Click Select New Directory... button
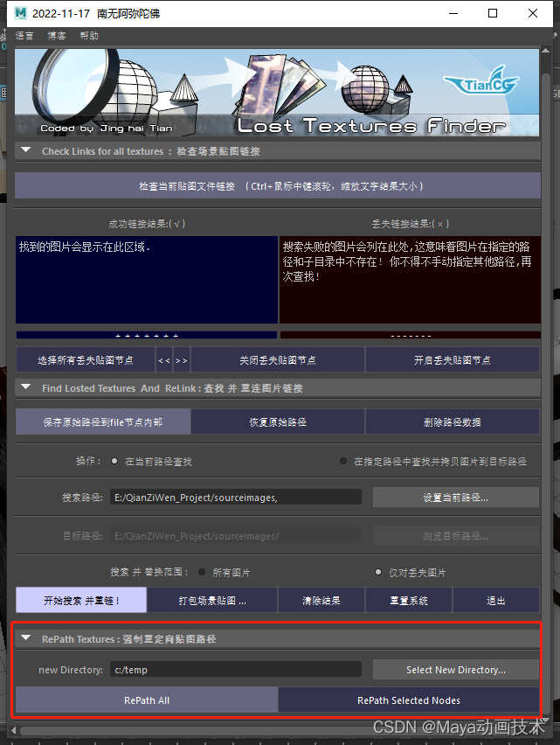The image size is (560, 745). [x=455, y=670]
